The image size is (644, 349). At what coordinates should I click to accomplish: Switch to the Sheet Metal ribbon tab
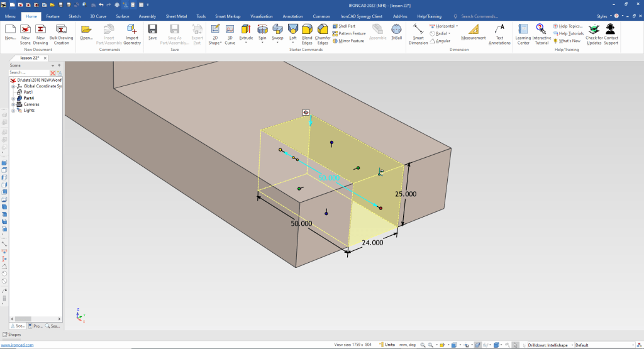point(175,16)
